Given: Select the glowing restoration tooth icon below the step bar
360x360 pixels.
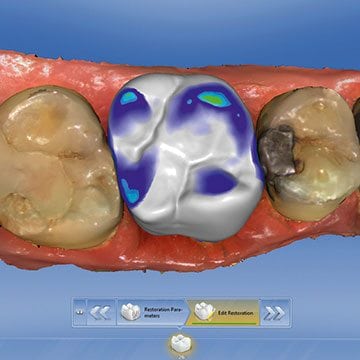Looking at the screenshot, I should [x=181, y=344].
